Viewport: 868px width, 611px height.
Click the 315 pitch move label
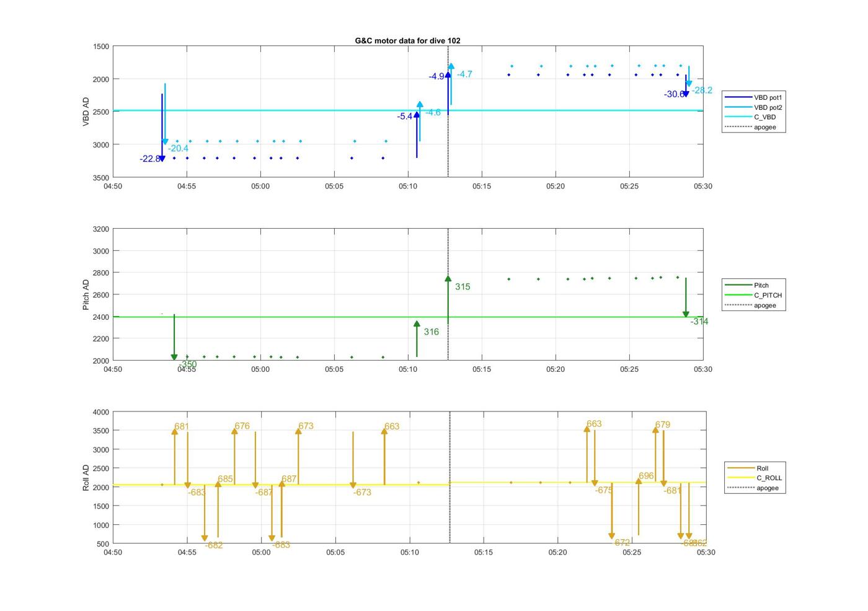click(x=463, y=287)
